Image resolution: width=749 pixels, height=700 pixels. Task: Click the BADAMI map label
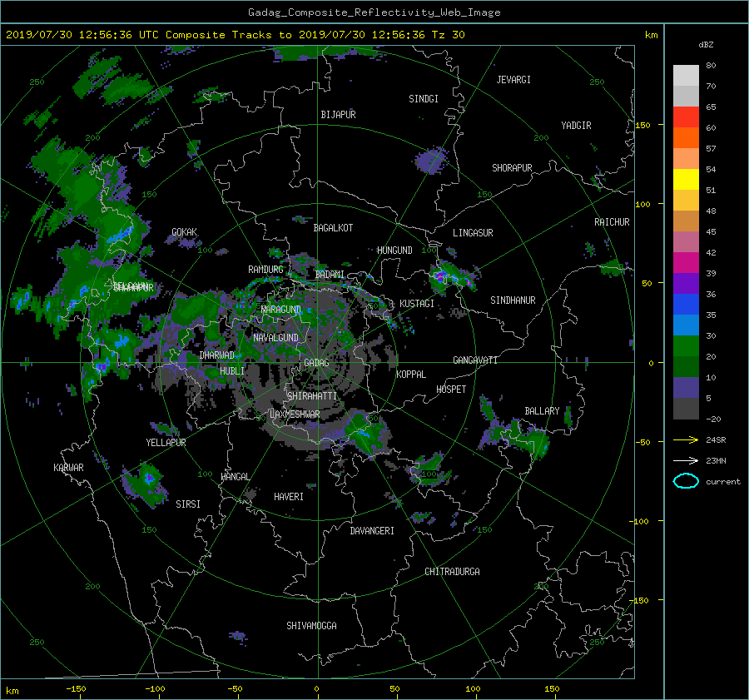click(x=330, y=275)
